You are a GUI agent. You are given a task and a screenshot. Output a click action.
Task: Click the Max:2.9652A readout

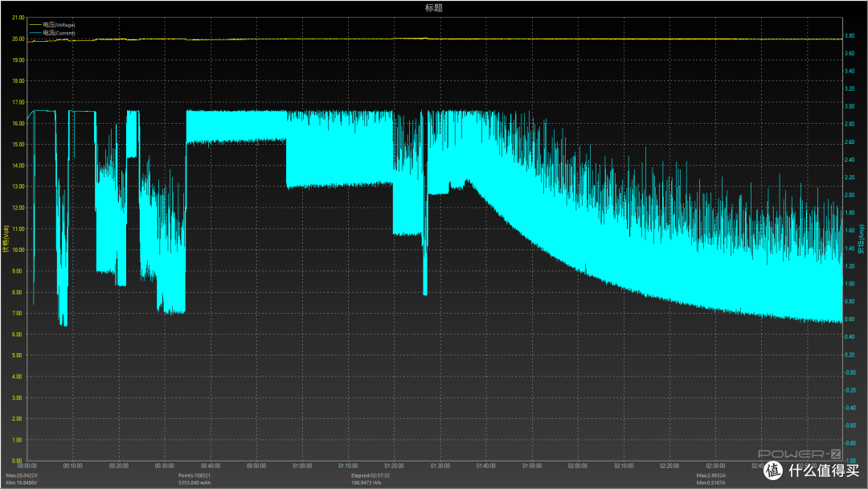(x=710, y=475)
